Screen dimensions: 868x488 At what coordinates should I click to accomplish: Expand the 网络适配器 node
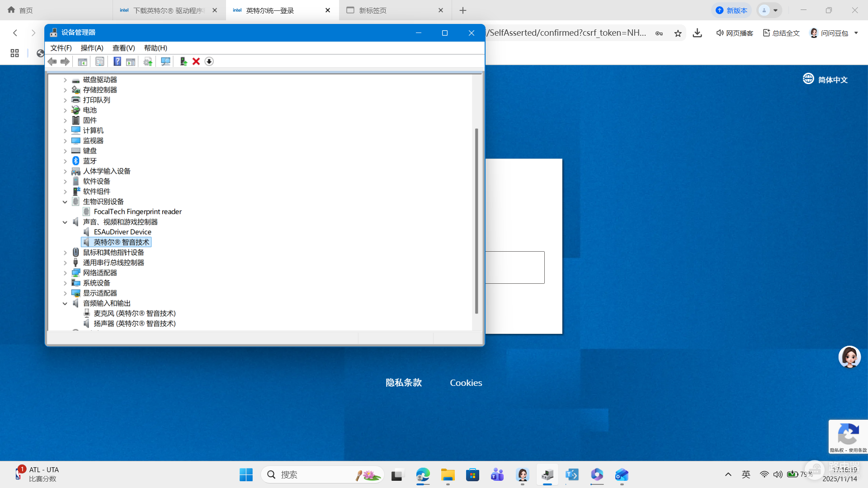65,273
